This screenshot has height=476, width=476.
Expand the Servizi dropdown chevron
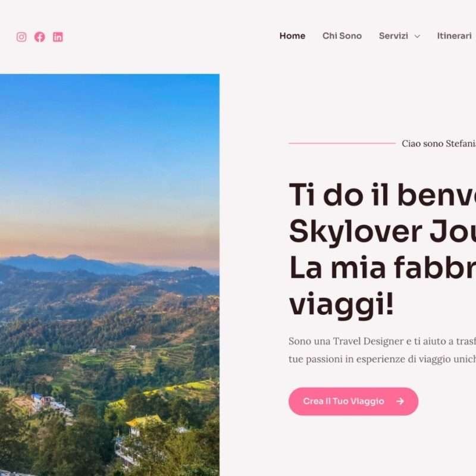pos(418,36)
